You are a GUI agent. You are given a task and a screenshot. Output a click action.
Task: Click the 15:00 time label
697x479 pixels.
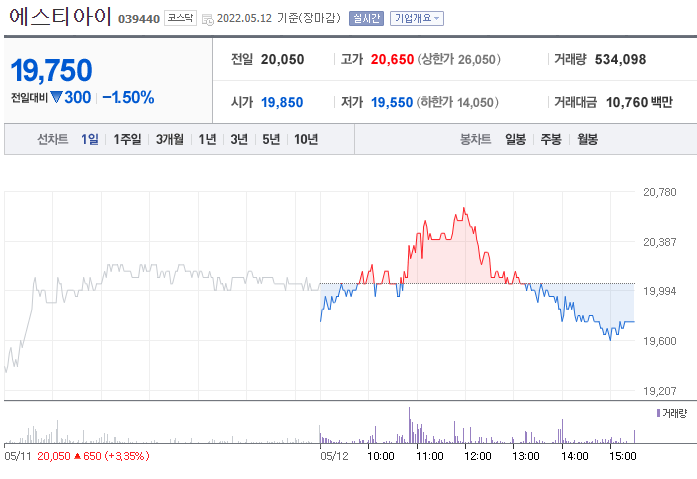[x=623, y=456]
